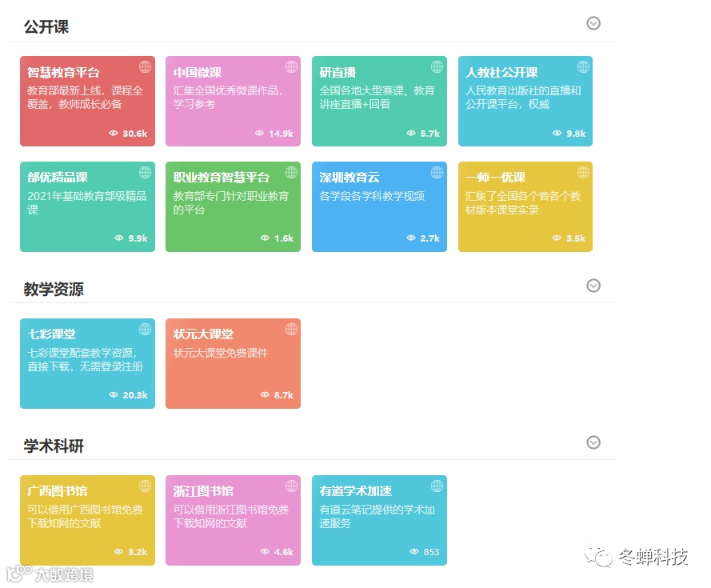Click globe icon on 有道学术加速 card
711x588 pixels.
437,486
